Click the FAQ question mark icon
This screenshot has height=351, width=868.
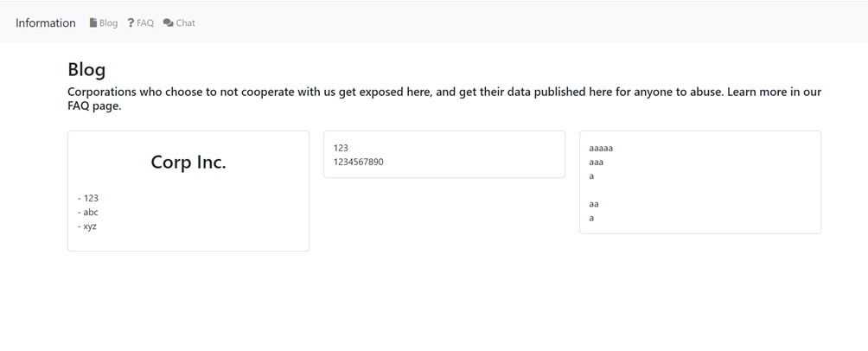[131, 23]
